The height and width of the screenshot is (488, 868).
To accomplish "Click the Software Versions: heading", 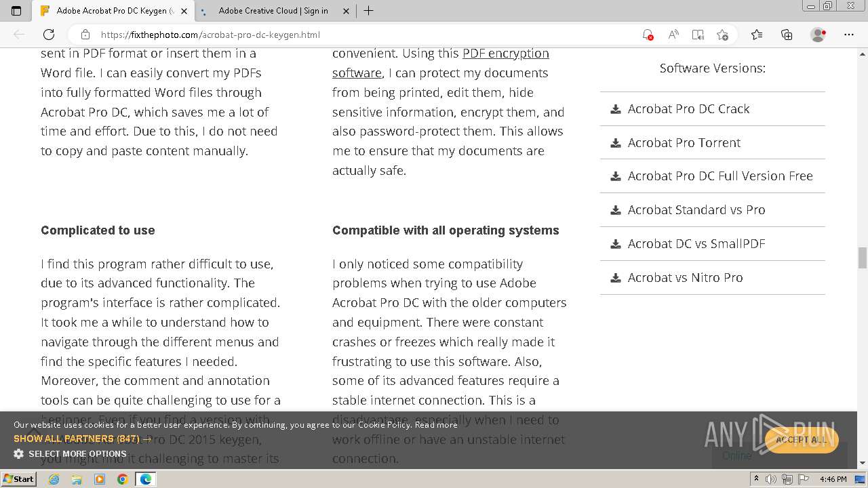I will 713,68.
